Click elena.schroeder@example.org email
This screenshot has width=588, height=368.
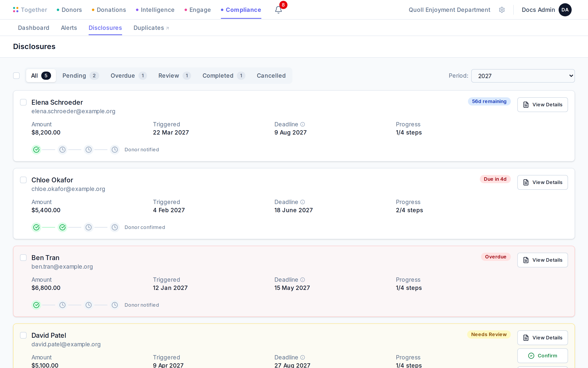tap(73, 111)
